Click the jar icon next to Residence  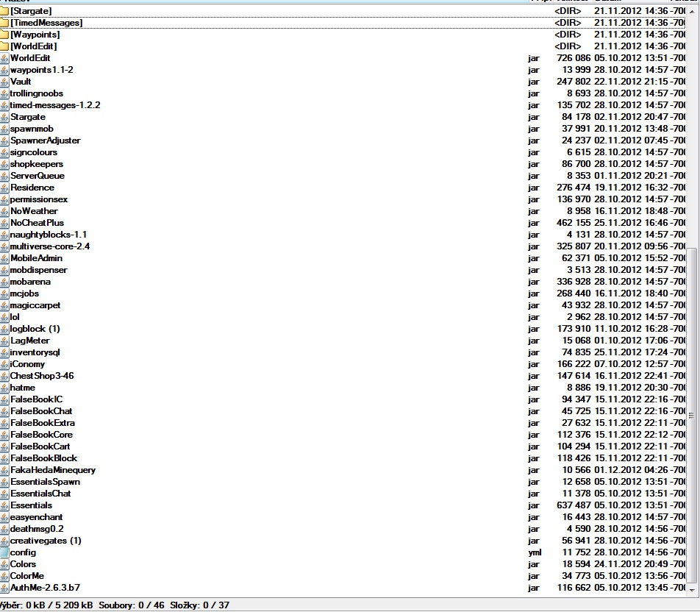click(4, 188)
